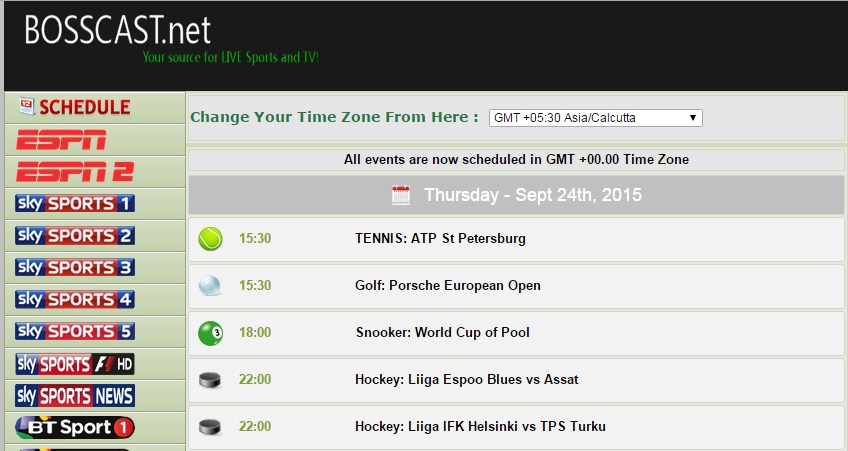Open the time zone dropdown

click(x=595, y=118)
